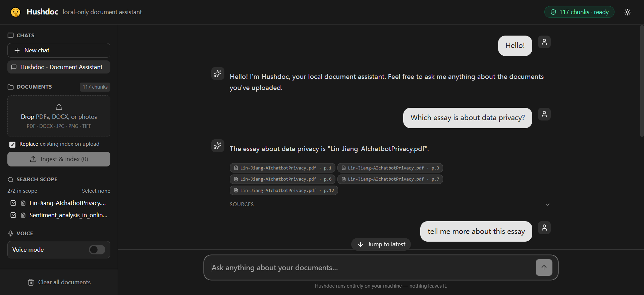Click the Drop PDFs, DOCX, or photos area
This screenshot has width=644, height=295.
pyautogui.click(x=59, y=116)
